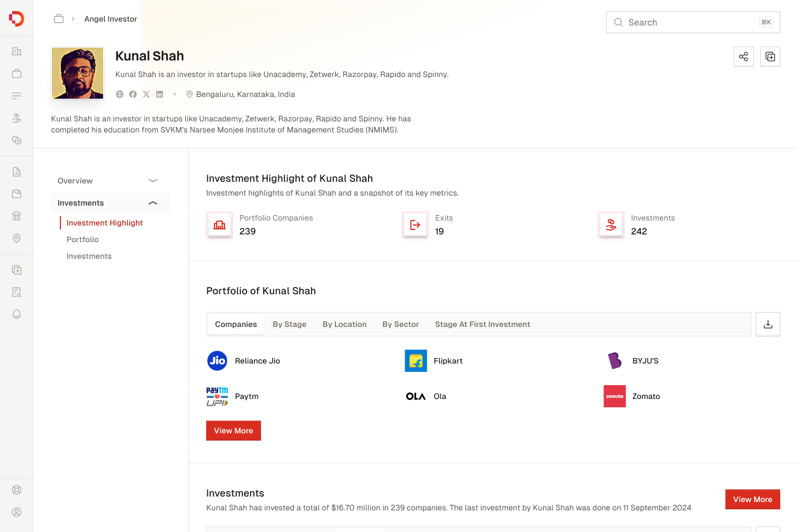Click the Kunal Shah name heading
The width and height of the screenshot is (798, 532).
coord(150,56)
